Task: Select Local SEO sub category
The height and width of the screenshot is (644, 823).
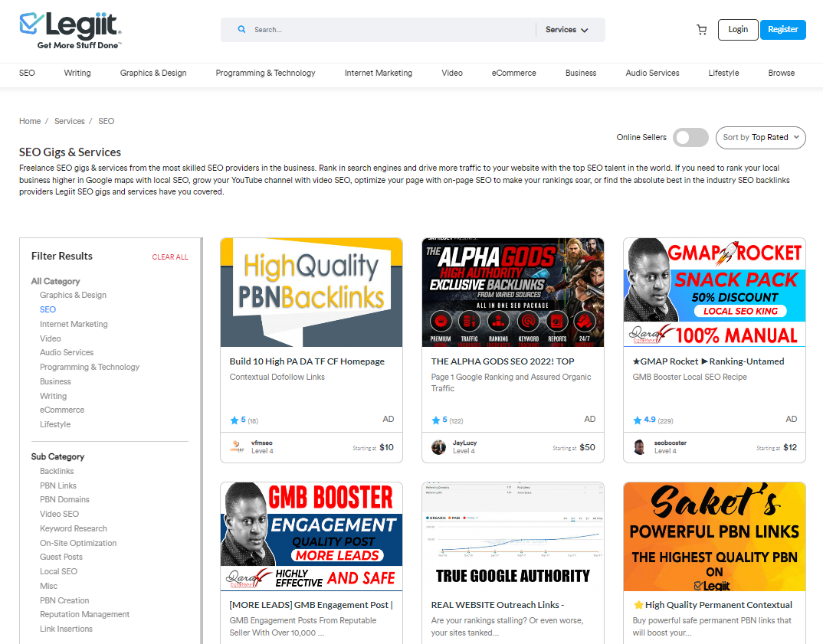Action: click(58, 571)
